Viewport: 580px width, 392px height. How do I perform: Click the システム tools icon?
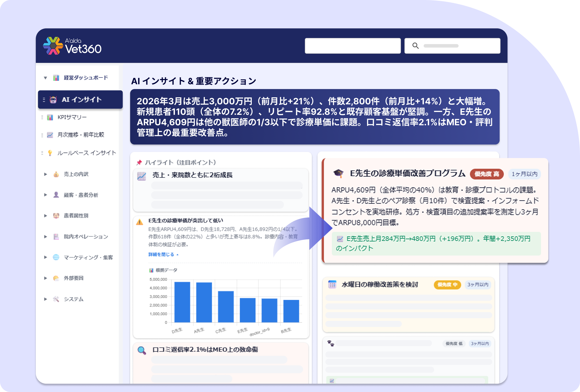[56, 299]
